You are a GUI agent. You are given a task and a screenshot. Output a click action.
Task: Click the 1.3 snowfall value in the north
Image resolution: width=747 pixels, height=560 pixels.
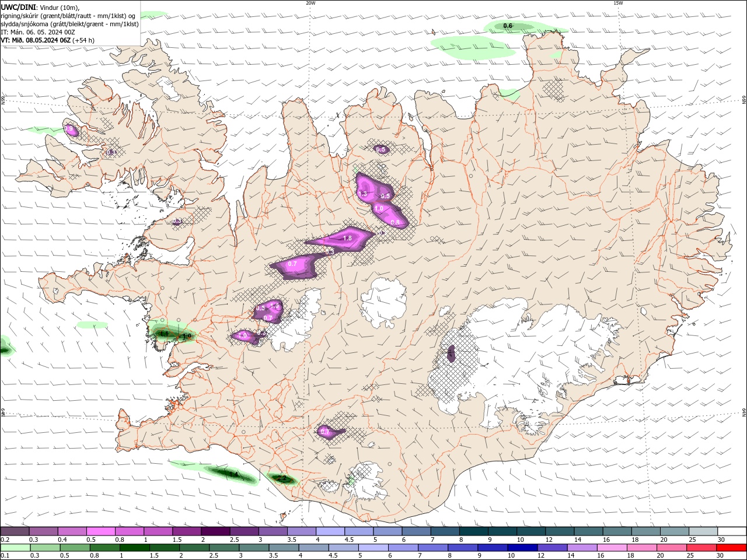362,194
